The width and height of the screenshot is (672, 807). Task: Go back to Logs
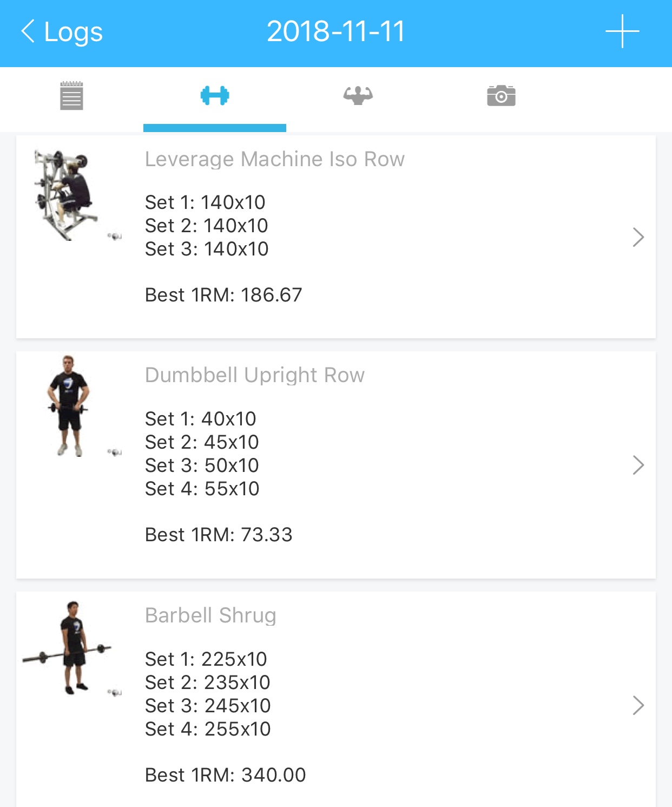[x=62, y=31]
